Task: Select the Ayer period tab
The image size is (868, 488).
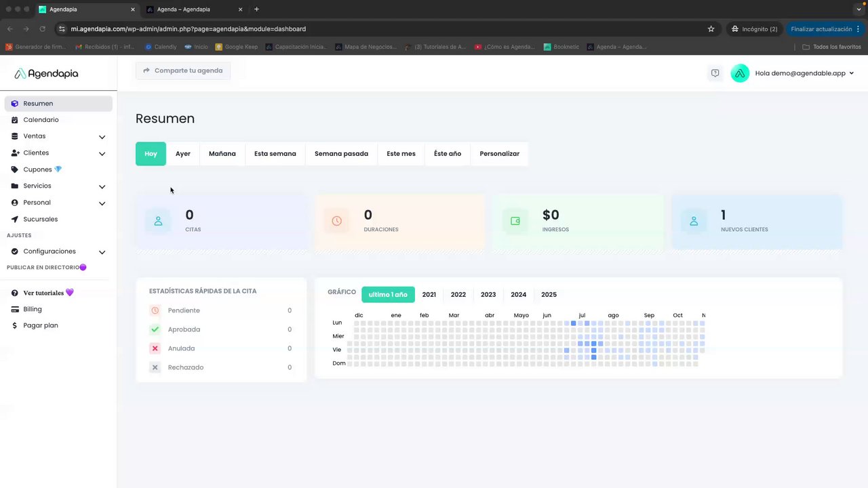Action: [x=183, y=154]
